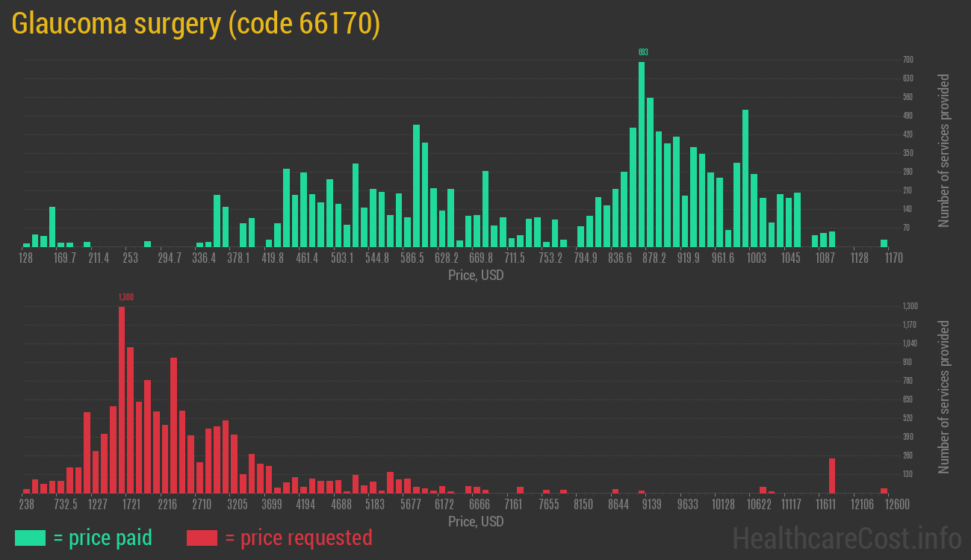
Task: Click the red price requested legend swatch
Action: click(x=202, y=538)
